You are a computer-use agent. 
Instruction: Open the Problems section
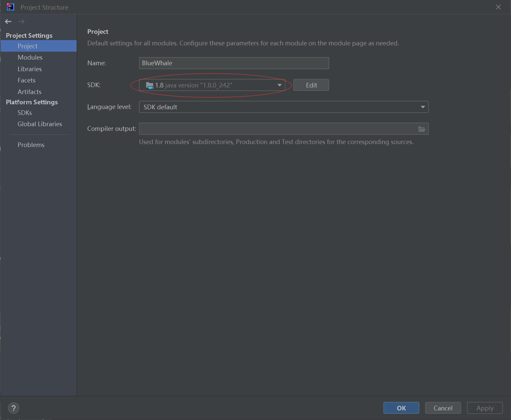click(31, 144)
